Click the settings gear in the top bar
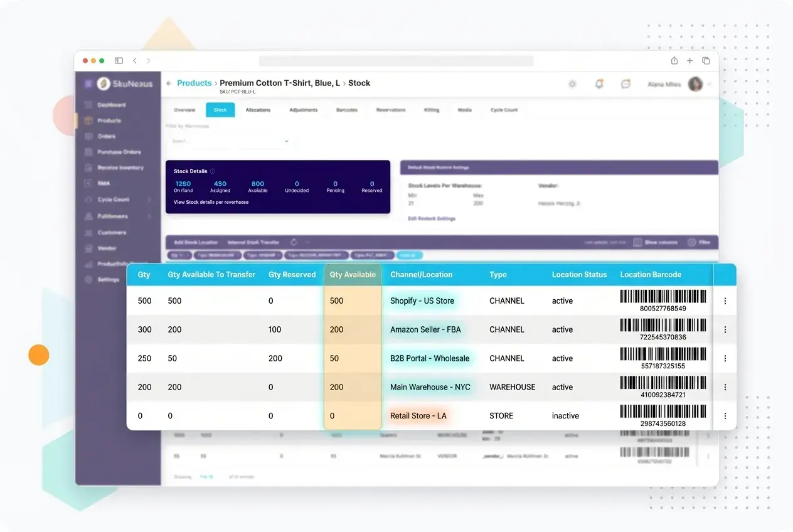 tap(572, 83)
